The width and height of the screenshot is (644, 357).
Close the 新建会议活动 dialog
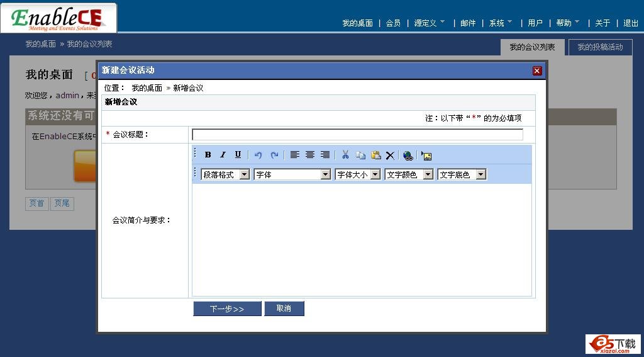[537, 71]
